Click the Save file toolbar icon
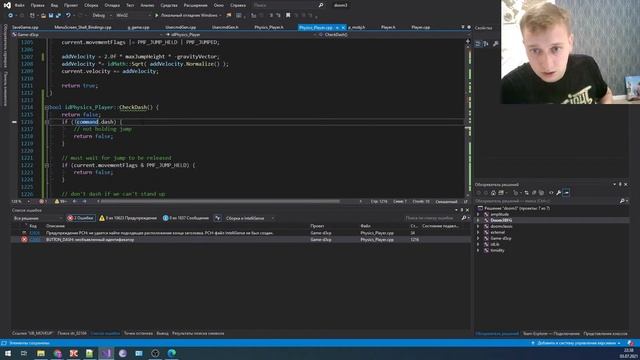The height and width of the screenshot is (360, 640). [x=51, y=16]
